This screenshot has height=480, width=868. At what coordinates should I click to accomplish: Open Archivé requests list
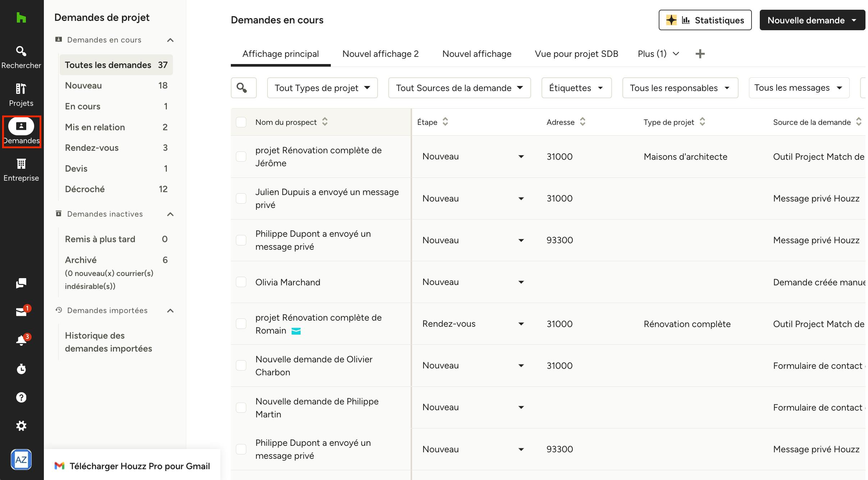click(x=116, y=260)
